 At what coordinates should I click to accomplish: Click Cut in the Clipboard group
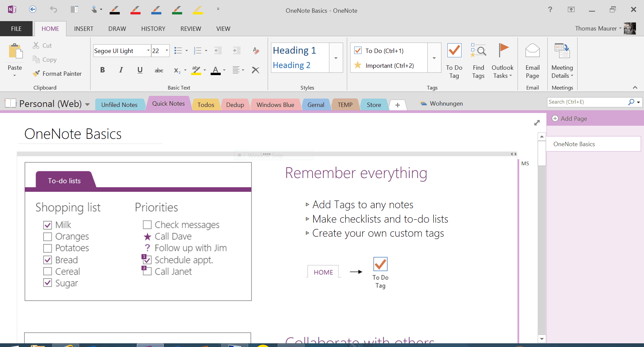[42, 45]
